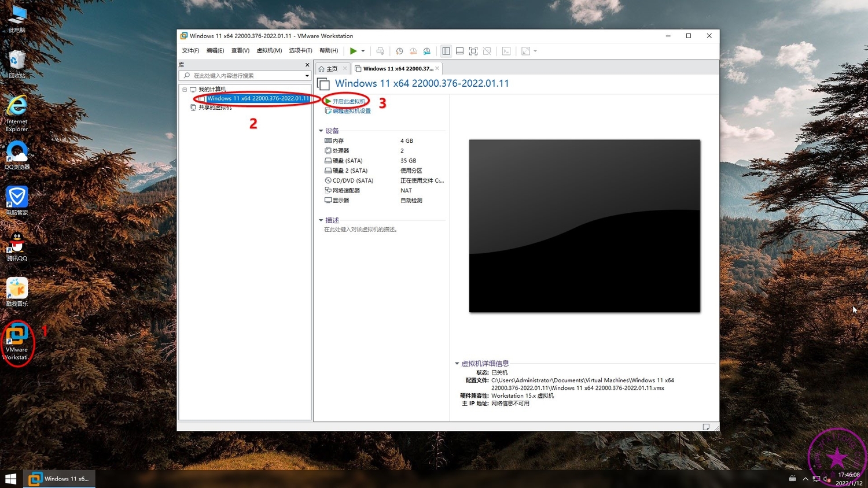Open the 电脑管家 desktop icon
Image resolution: width=868 pixels, height=488 pixels.
[17, 201]
